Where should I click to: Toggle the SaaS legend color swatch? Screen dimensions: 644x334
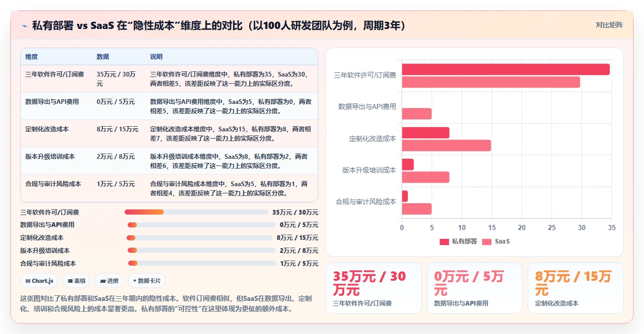click(x=487, y=241)
